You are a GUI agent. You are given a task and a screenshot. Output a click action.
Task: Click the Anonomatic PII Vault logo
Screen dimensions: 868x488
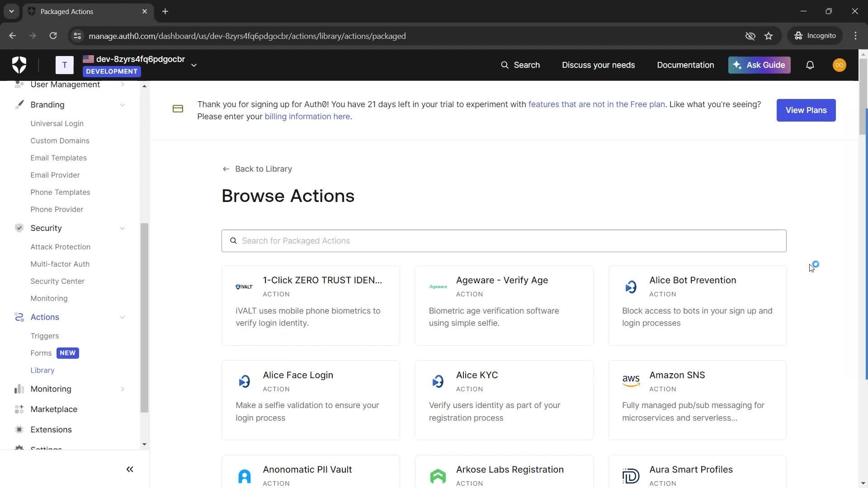[244, 476]
